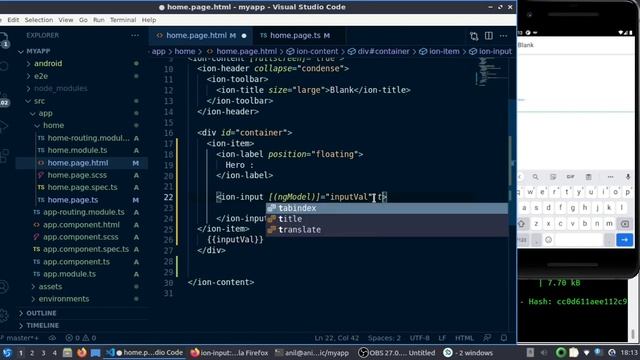Choose translate autocomplete suggestion
Image resolution: width=640 pixels, height=360 pixels.
pos(387,229)
